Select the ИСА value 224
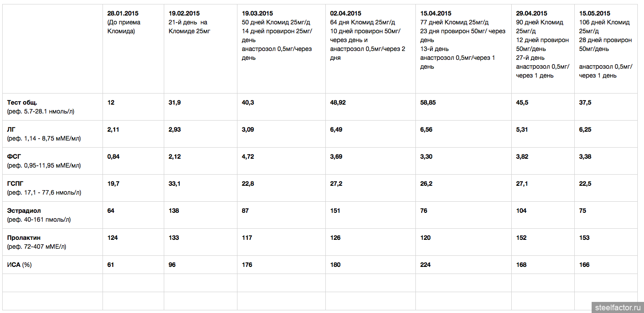 [x=425, y=265]
